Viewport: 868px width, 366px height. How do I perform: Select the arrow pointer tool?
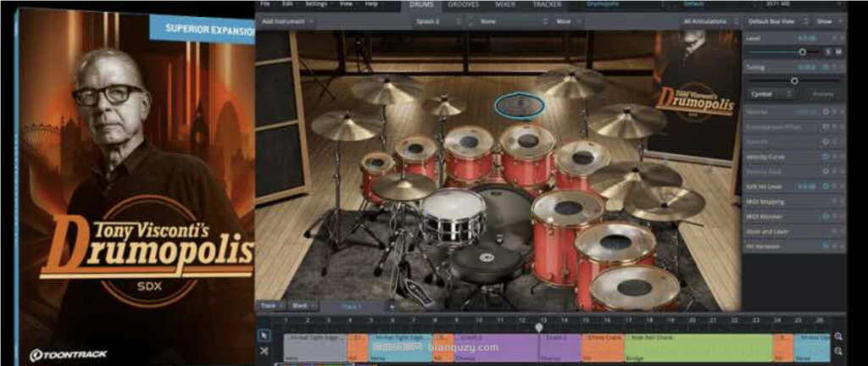[x=264, y=335]
